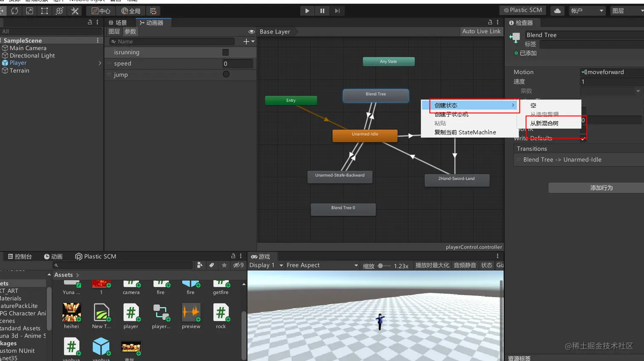The image size is (644, 361).
Task: Open the 图层 layers dropdown
Action: tap(627, 11)
